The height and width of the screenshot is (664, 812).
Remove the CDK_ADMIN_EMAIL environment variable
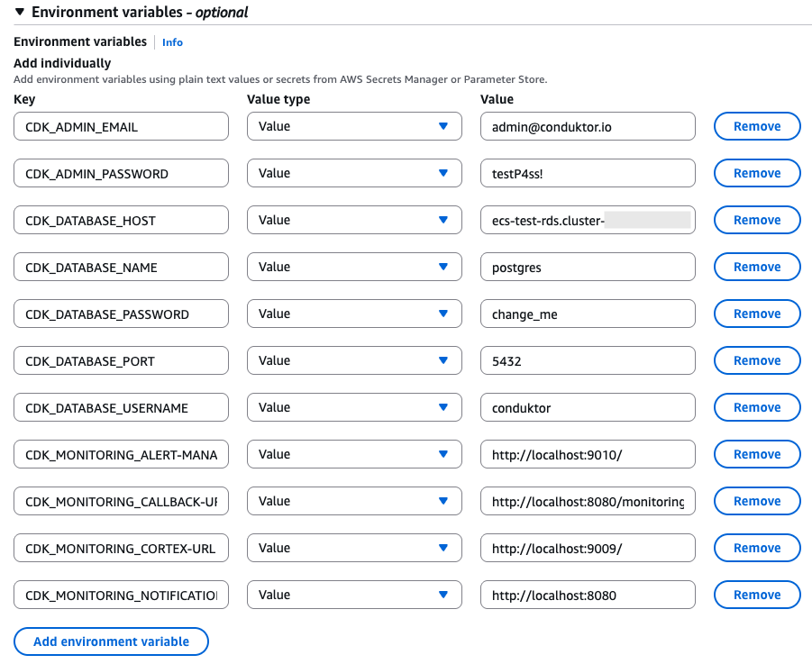[756, 126]
